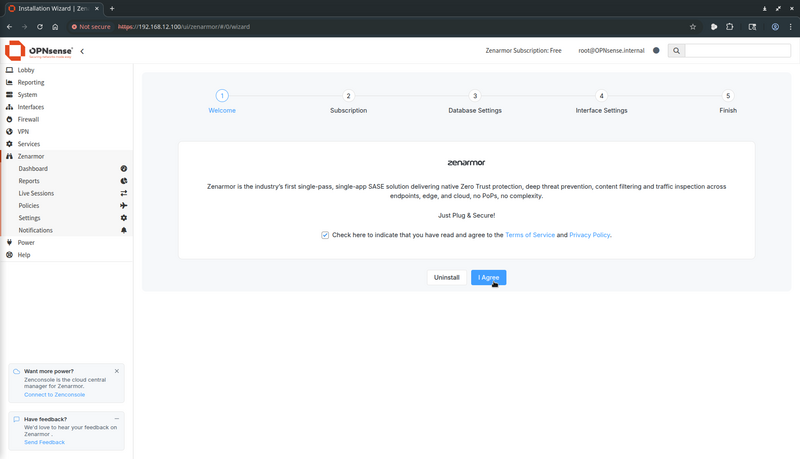Viewport: 800px width, 459px height.
Task: Focus the top search input field
Action: pyautogui.click(x=738, y=50)
